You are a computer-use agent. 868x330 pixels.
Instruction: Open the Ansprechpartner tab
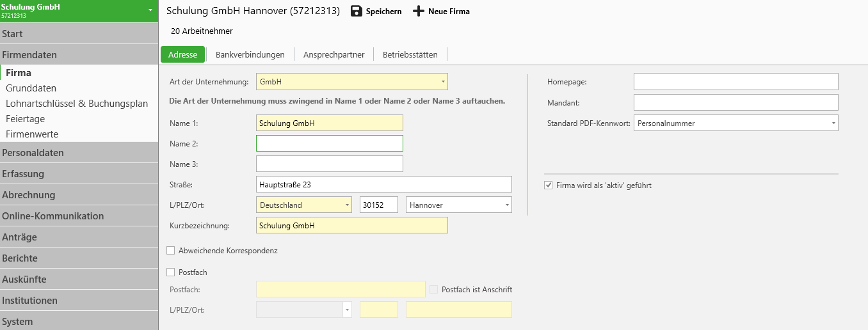334,55
